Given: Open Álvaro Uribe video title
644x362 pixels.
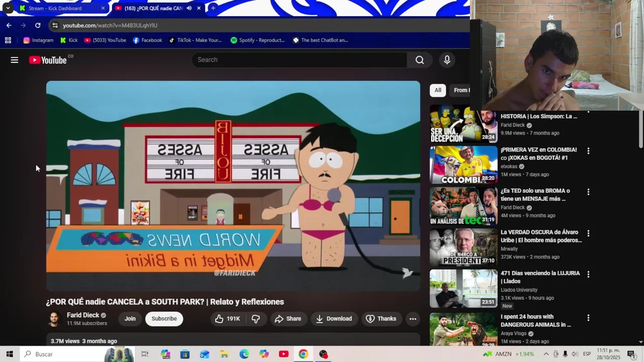Looking at the screenshot, I should (x=541, y=236).
